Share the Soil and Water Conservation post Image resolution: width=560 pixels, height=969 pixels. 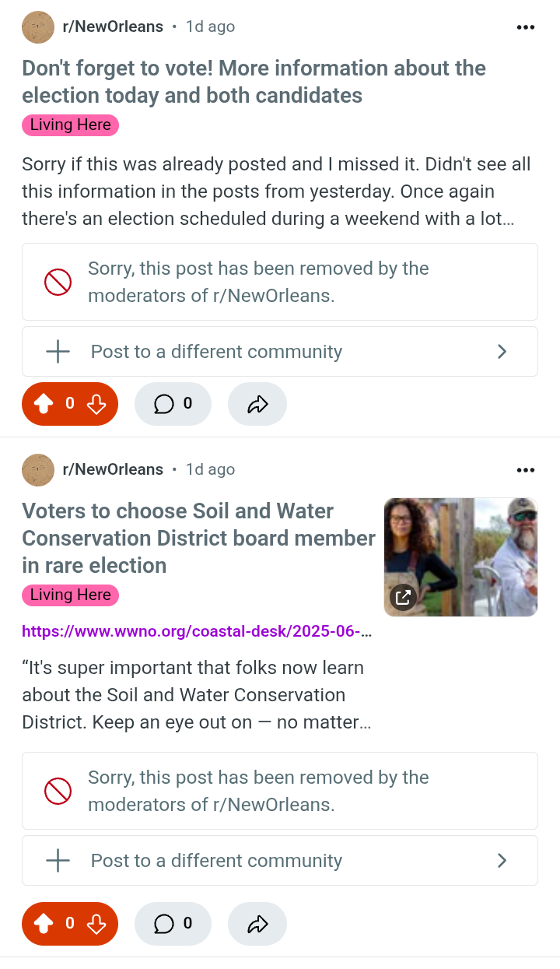click(257, 924)
